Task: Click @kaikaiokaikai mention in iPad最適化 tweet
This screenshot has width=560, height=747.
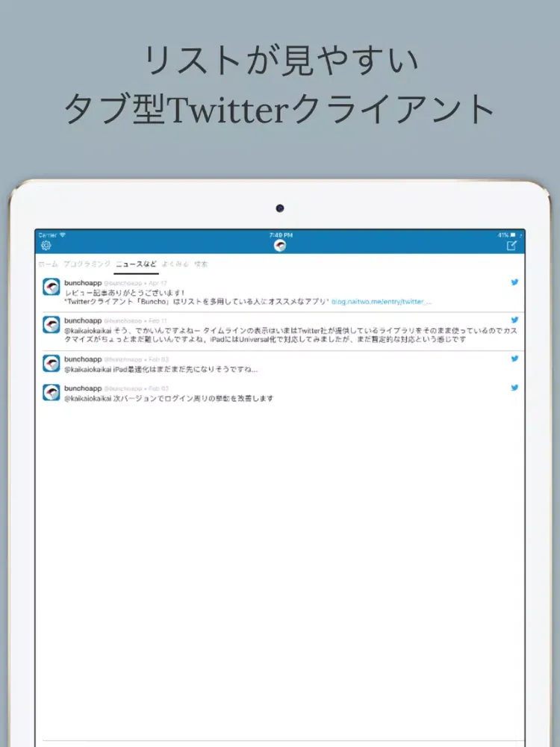Action: coord(88,369)
